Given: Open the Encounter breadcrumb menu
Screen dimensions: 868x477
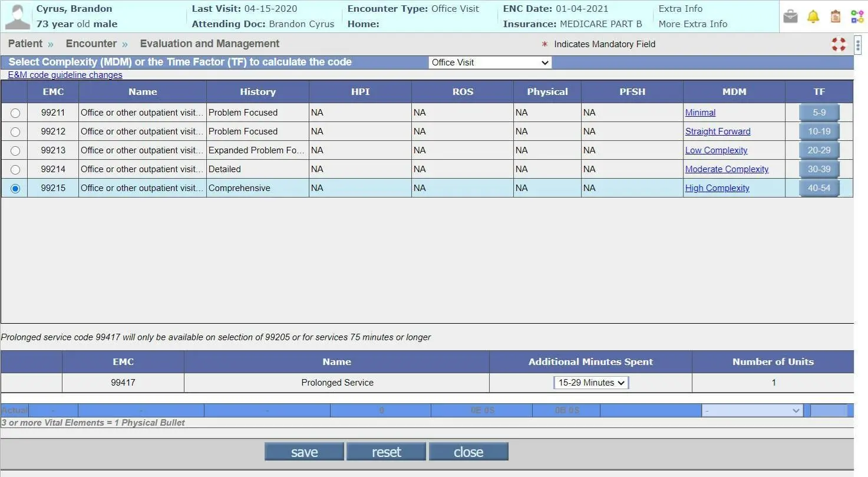Looking at the screenshot, I should (91, 44).
